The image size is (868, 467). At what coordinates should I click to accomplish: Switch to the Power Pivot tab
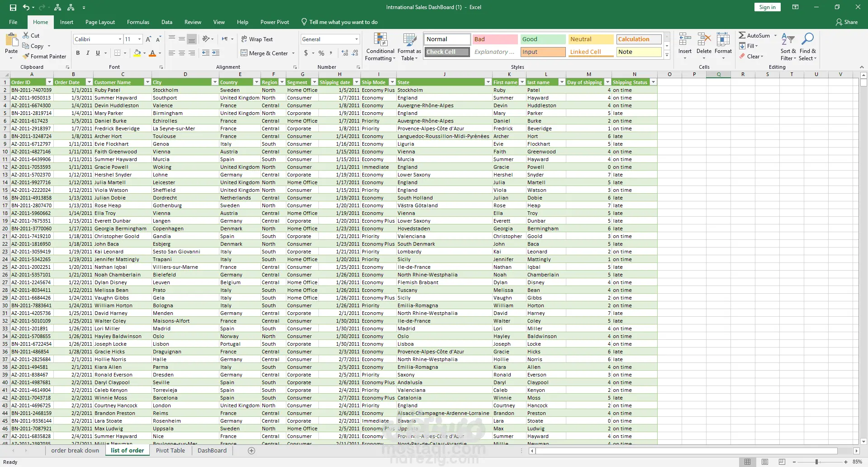(275, 22)
